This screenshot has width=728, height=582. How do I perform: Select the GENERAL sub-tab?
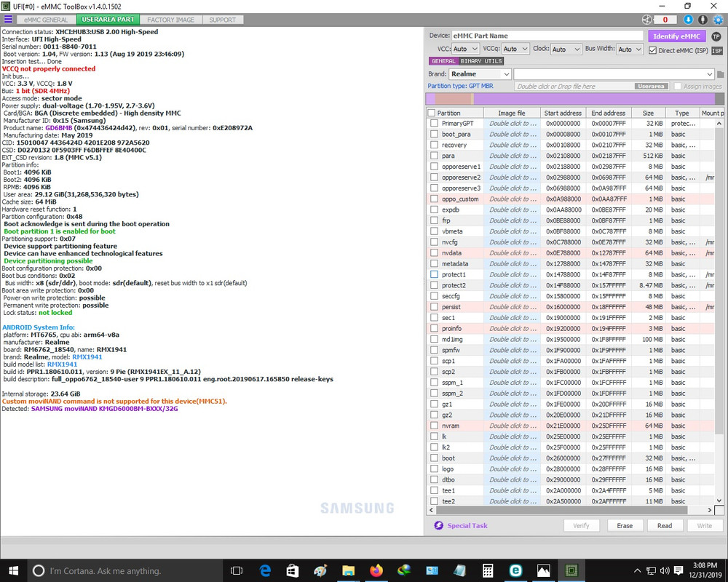tap(443, 61)
